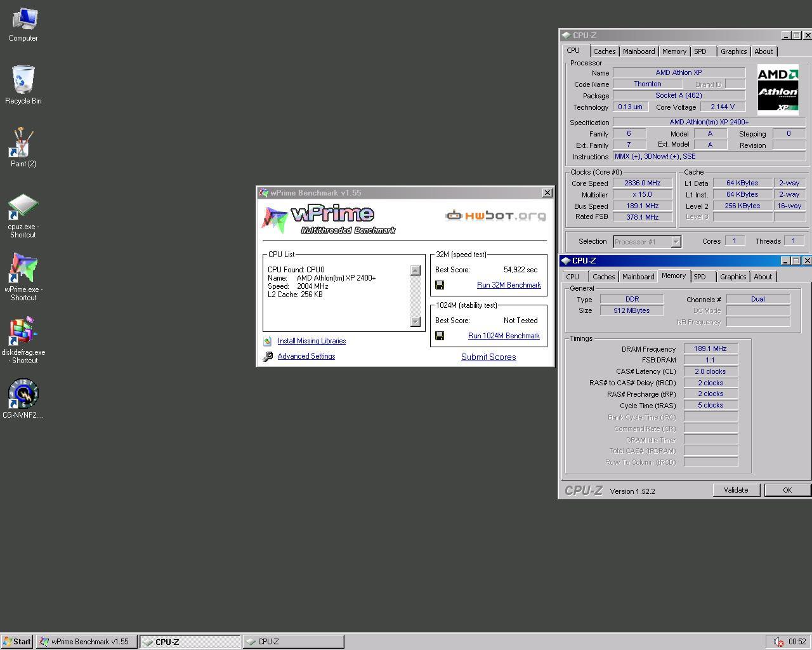The image size is (812, 650).
Task: Switch to Memory tab in top CPU-Z
Action: click(674, 51)
